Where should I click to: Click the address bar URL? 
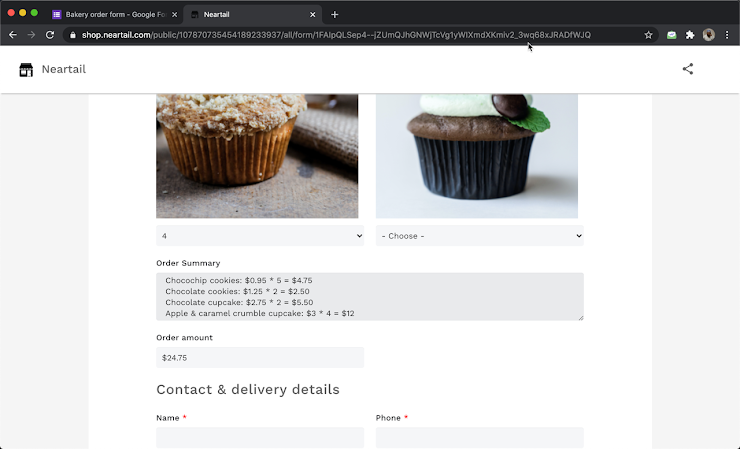336,35
